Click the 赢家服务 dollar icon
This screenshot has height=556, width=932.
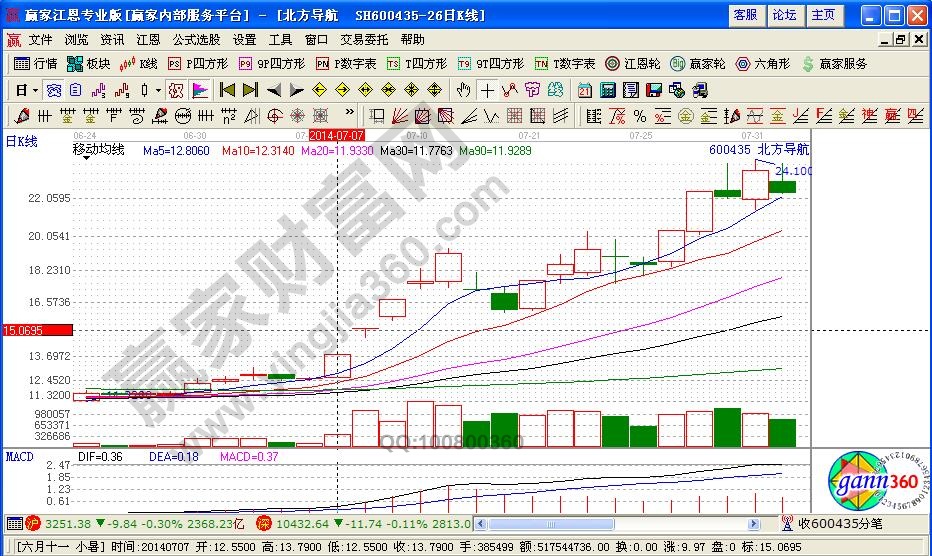click(x=834, y=64)
